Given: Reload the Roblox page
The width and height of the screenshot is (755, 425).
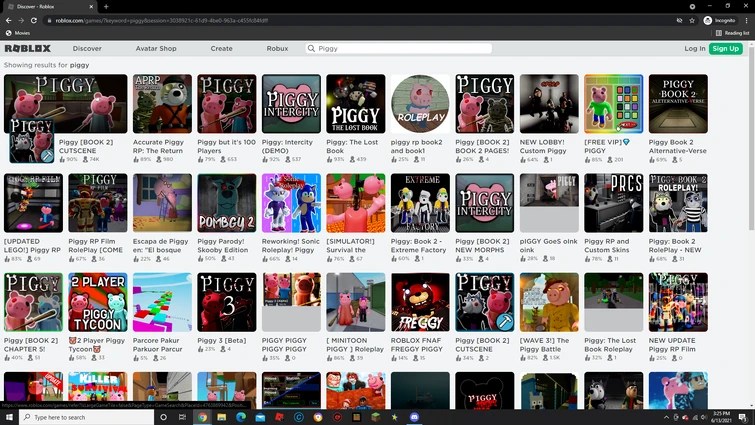Looking at the screenshot, I should coord(34,21).
